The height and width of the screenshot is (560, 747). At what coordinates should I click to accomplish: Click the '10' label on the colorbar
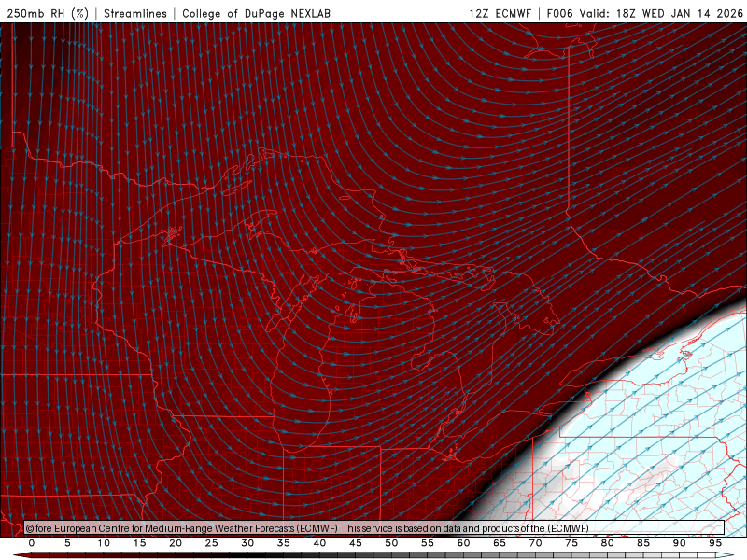104,543
